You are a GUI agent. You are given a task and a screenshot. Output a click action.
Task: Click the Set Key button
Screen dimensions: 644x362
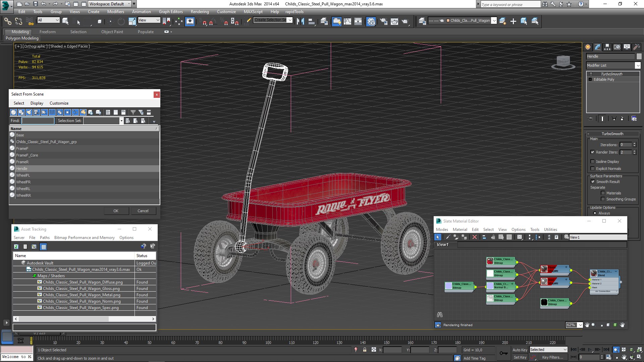[520, 357]
